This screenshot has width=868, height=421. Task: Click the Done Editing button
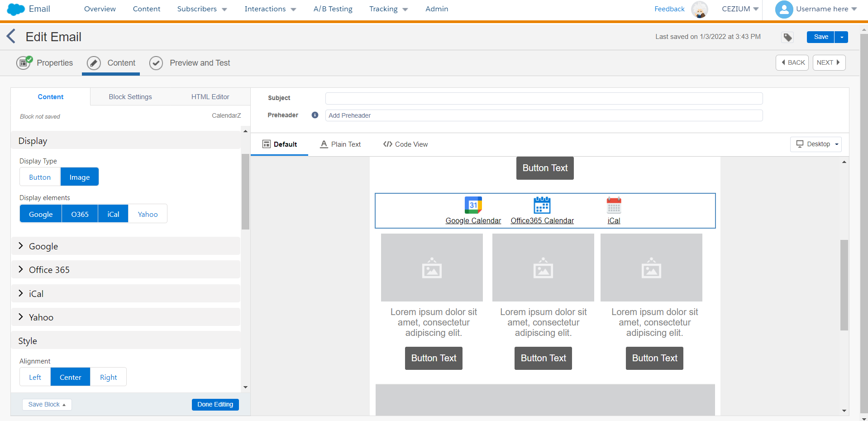(x=215, y=404)
